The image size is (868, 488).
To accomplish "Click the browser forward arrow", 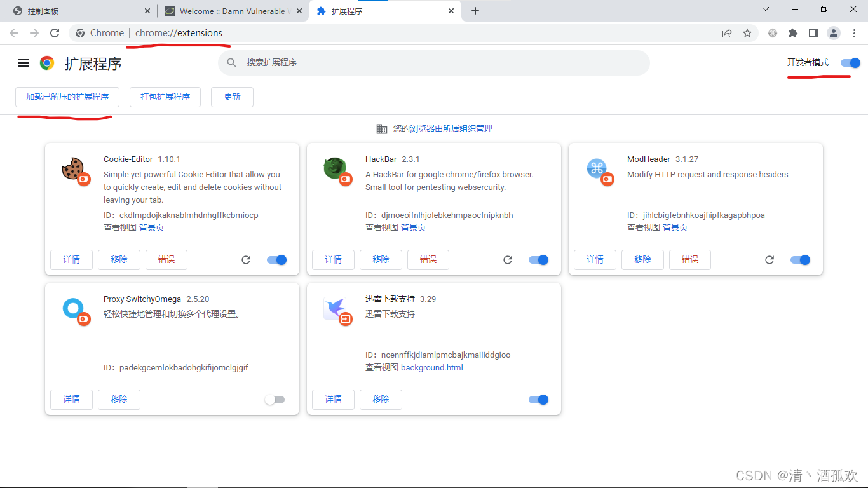I will pos(34,33).
